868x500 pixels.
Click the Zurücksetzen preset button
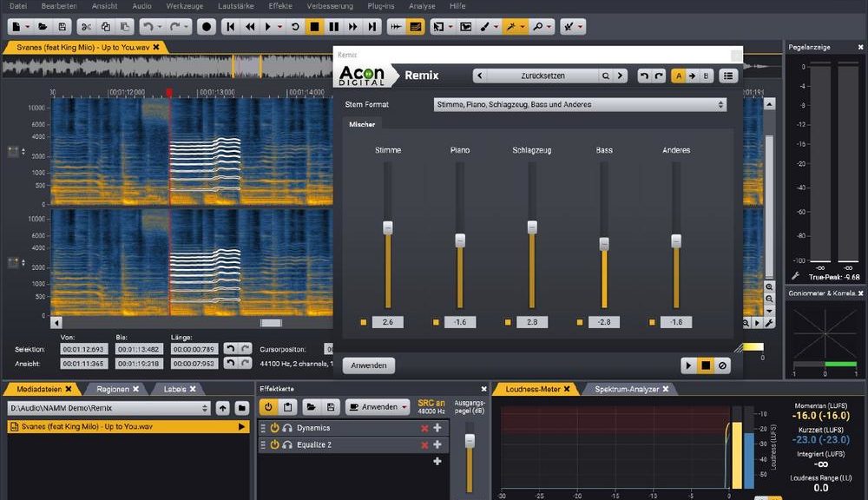coord(542,76)
